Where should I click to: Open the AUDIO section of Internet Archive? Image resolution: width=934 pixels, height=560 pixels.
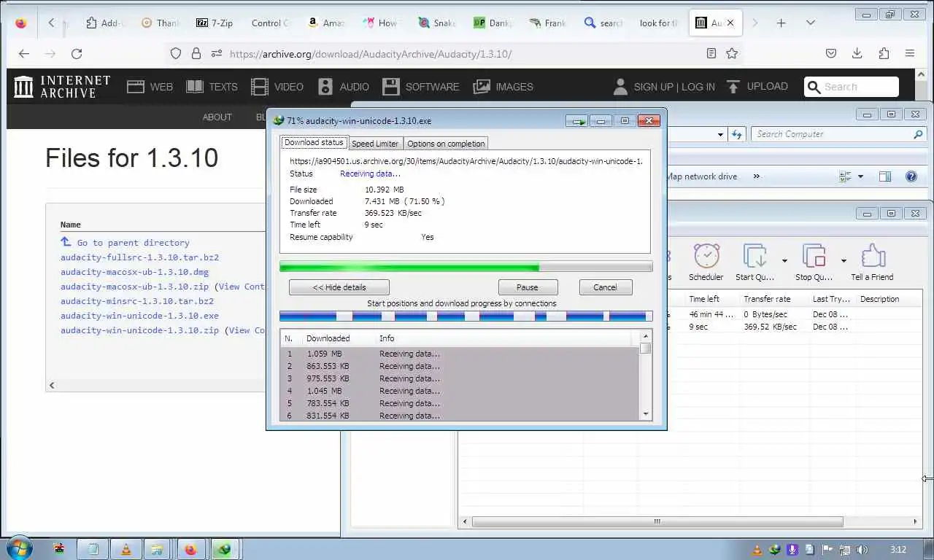click(x=344, y=87)
